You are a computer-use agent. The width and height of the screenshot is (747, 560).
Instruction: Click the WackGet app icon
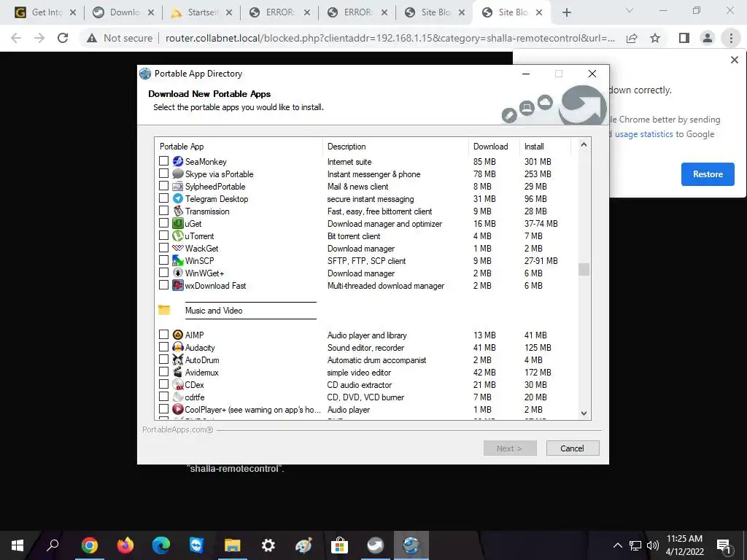click(x=178, y=248)
